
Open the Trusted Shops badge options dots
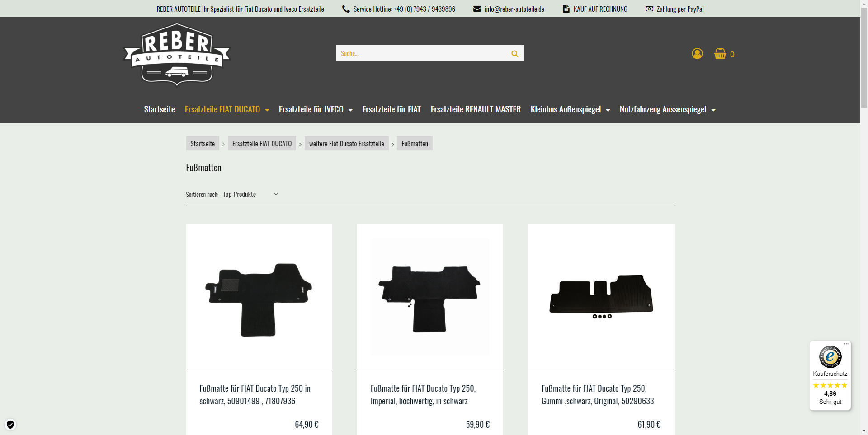coord(846,344)
